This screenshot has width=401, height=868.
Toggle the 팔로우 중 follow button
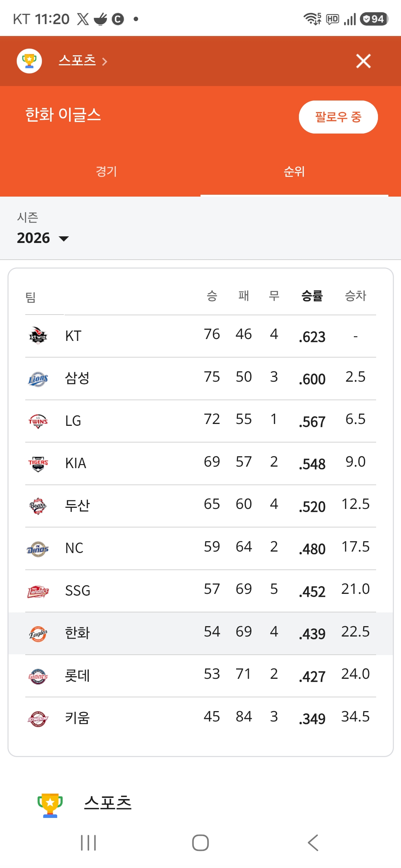click(338, 117)
